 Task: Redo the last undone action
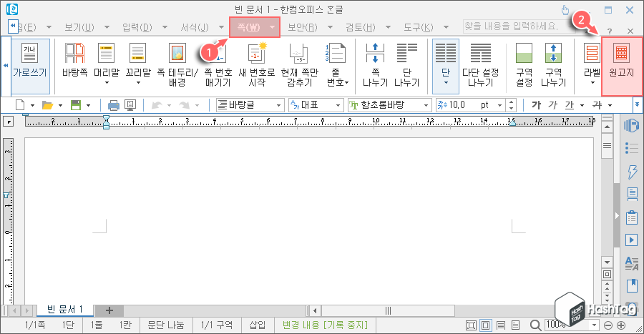[184, 105]
